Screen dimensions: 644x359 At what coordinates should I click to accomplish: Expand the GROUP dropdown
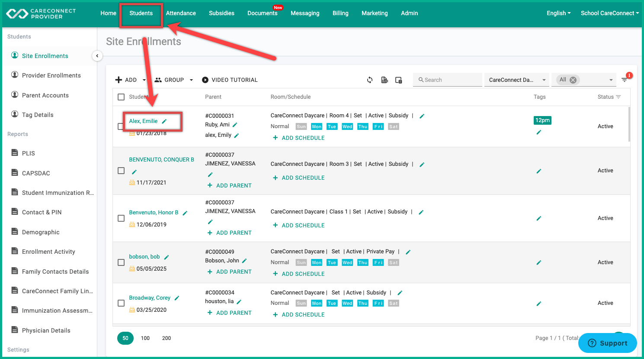[191, 80]
